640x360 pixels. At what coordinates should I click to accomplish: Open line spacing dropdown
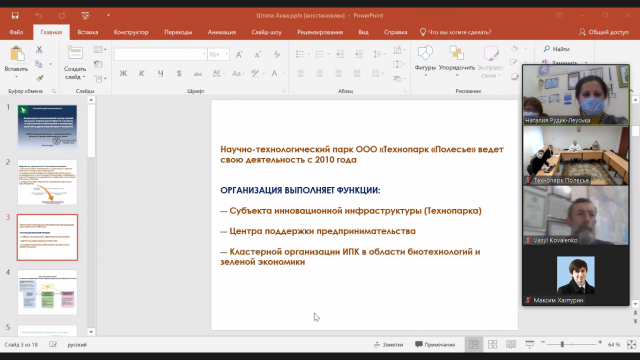(379, 54)
